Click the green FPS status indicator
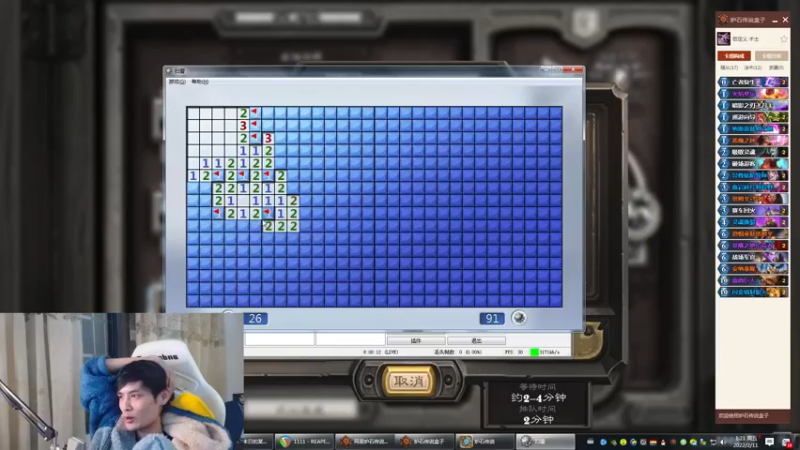 [534, 352]
